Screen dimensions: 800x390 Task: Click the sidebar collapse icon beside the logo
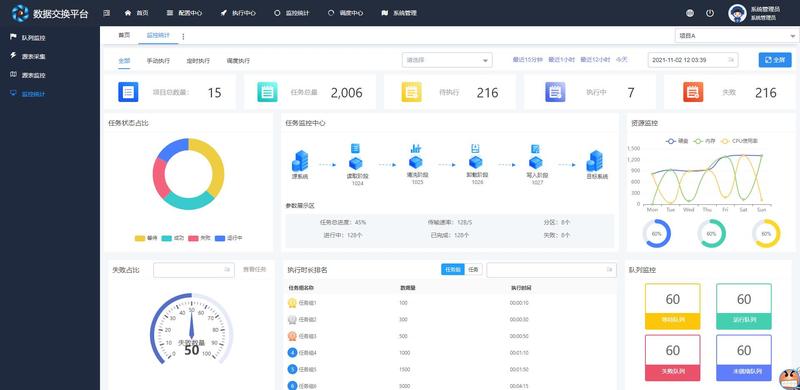click(x=106, y=13)
